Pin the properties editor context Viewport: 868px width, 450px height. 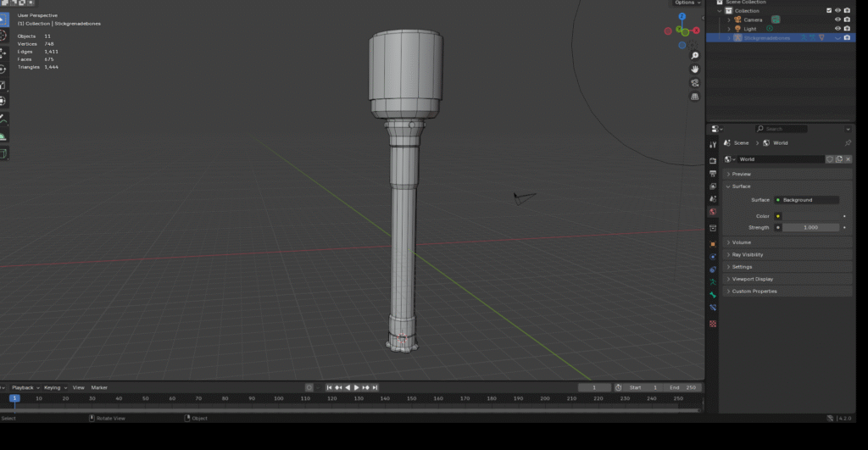[x=848, y=143]
